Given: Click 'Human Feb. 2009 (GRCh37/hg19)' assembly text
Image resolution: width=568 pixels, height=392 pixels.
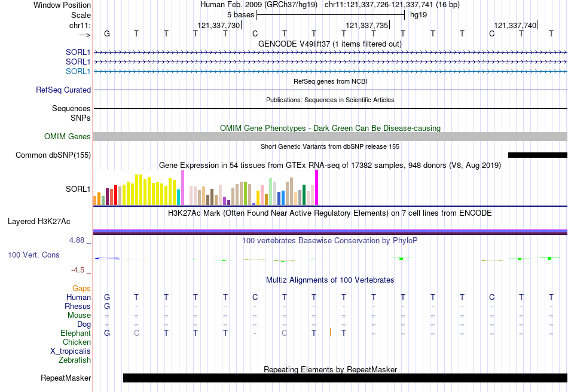Looking at the screenshot, I should [x=259, y=5].
